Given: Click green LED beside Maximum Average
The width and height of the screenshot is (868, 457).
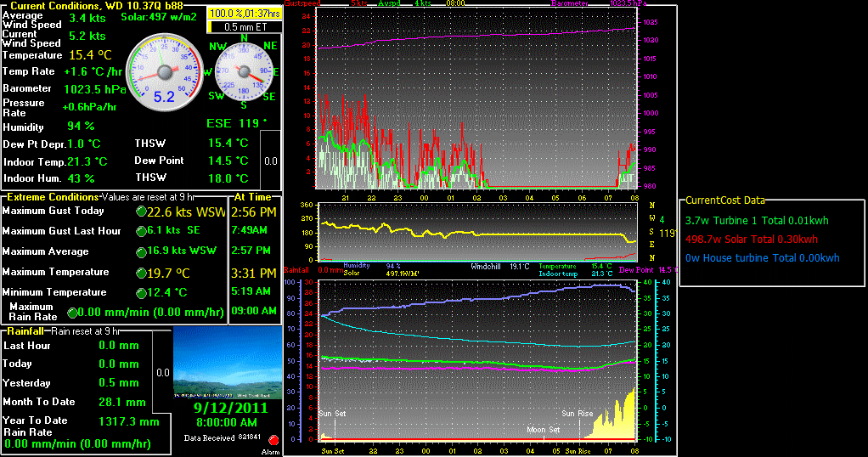Looking at the screenshot, I should tap(141, 252).
